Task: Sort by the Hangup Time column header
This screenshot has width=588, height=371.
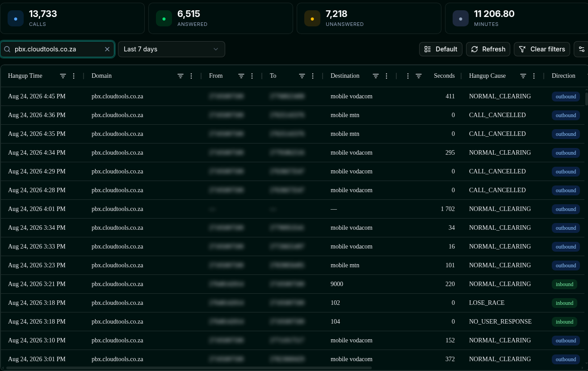Action: (25, 76)
